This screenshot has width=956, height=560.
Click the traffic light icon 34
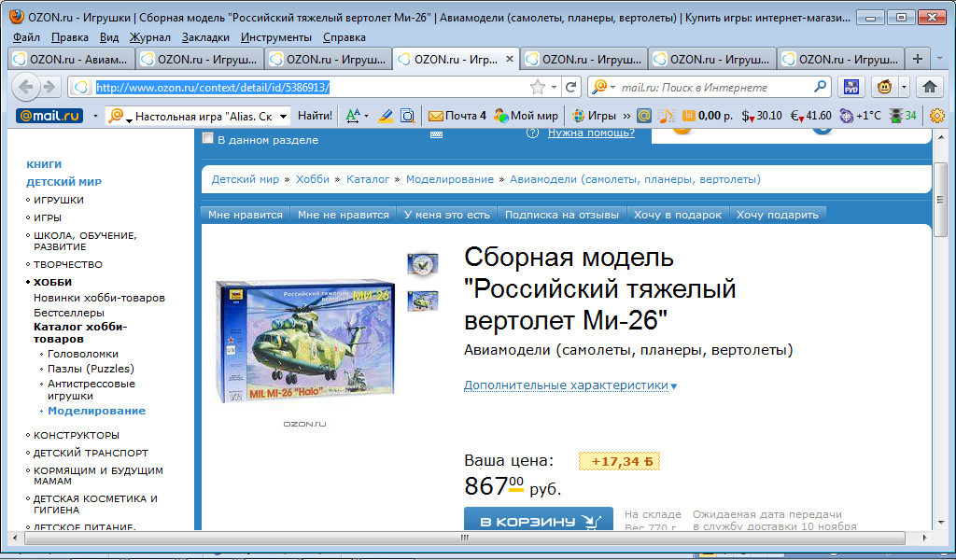click(903, 115)
